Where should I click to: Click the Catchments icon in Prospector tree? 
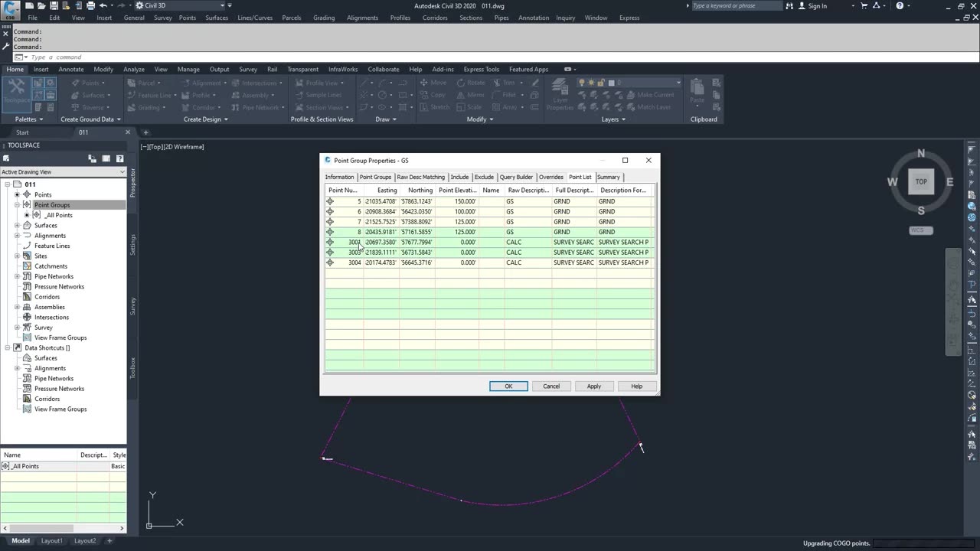27,266
